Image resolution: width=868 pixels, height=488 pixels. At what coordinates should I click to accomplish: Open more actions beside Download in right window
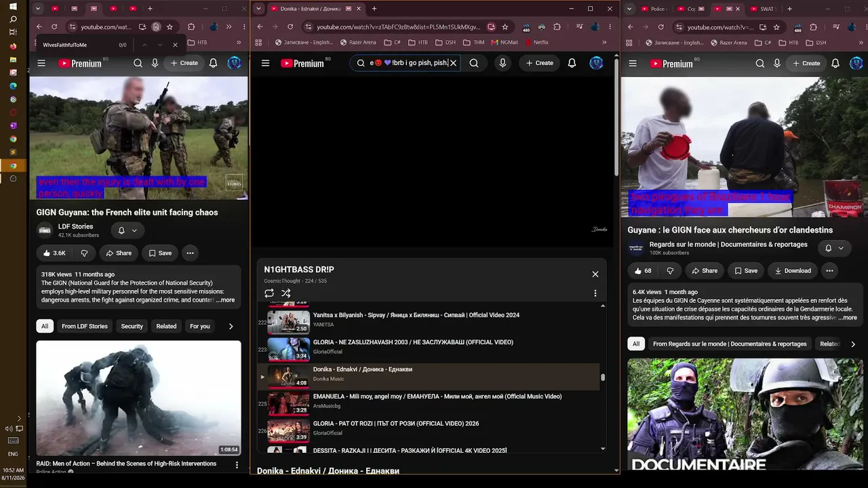(829, 270)
